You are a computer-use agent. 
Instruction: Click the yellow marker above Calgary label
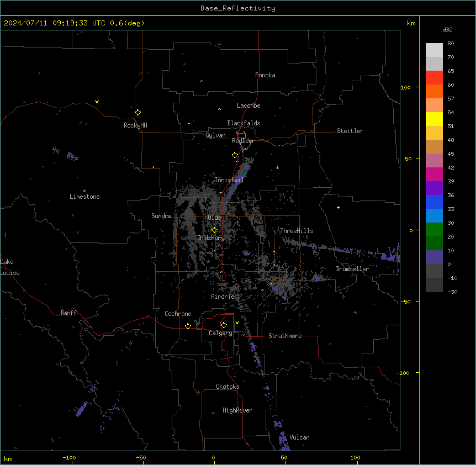coord(224,325)
